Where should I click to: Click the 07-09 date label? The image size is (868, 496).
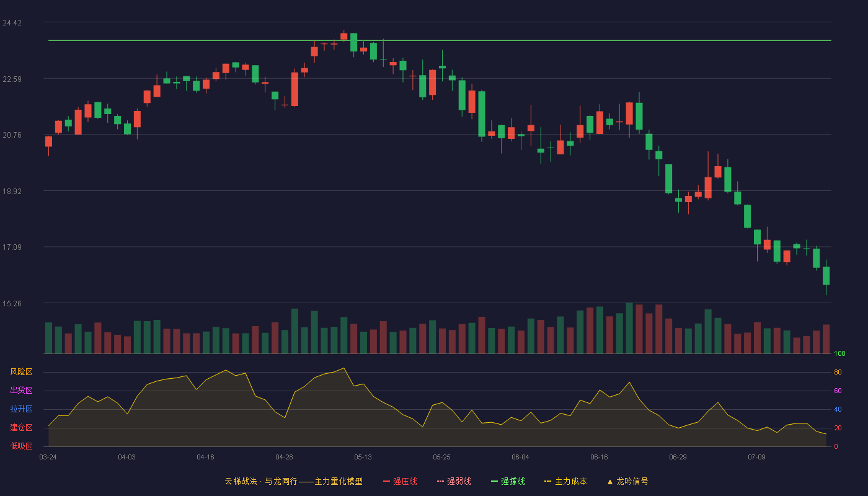click(756, 457)
